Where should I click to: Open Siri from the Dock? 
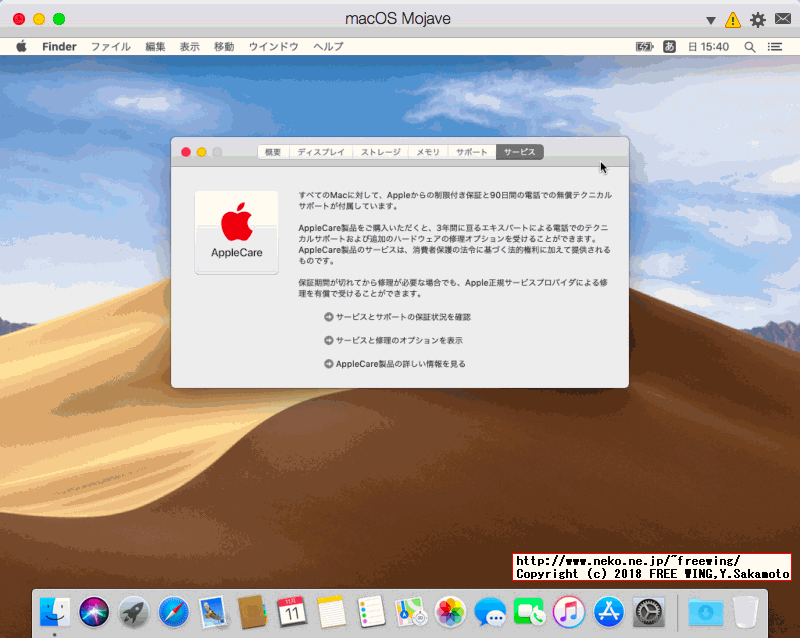[x=94, y=613]
